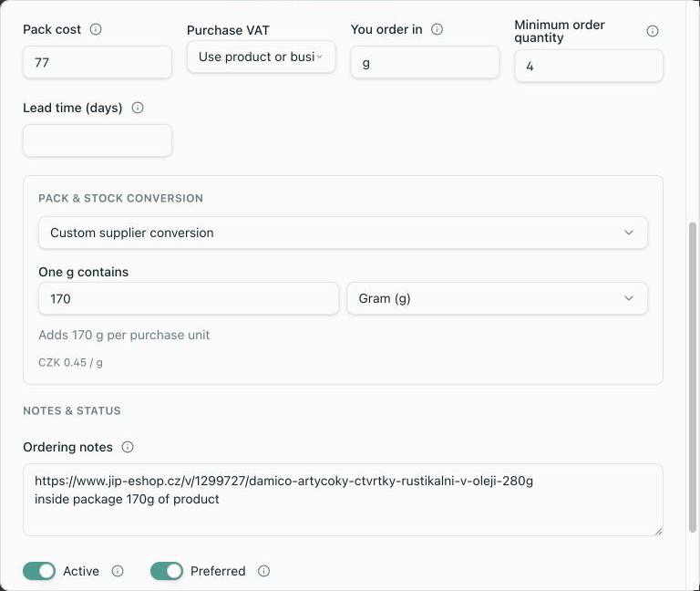Click the Lead time info icon
The height and width of the screenshot is (591, 700).
(138, 108)
